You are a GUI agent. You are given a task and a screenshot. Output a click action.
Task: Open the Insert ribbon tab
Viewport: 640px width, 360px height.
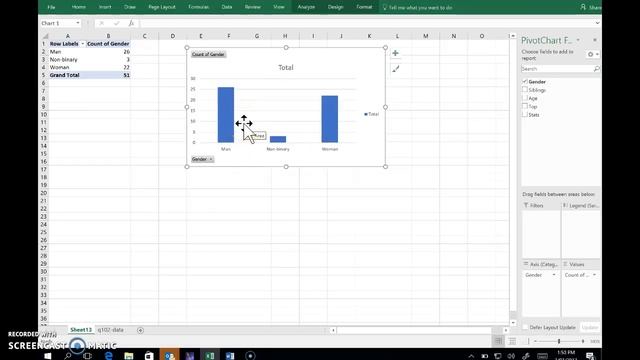coord(105,7)
